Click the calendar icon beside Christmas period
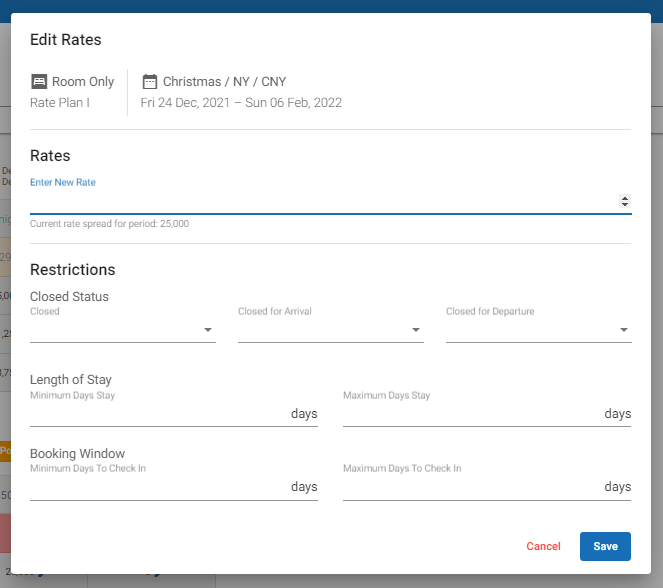Screen dimensions: 663x588 [150, 82]
